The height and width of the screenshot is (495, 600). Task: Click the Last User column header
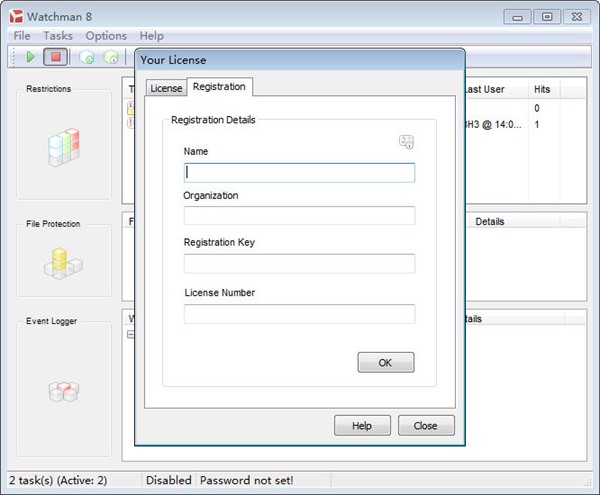pyautogui.click(x=497, y=89)
